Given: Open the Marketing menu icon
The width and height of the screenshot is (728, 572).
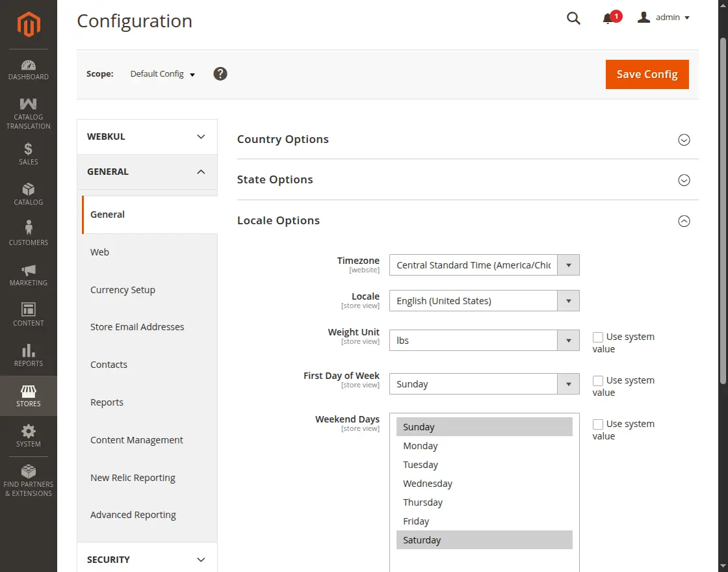Looking at the screenshot, I should click(x=28, y=269).
